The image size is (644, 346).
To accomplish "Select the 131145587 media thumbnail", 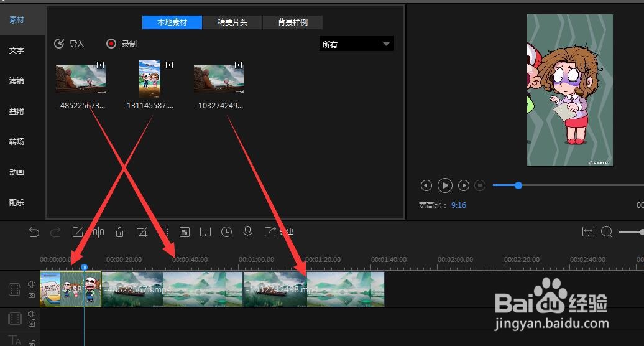I will [149, 79].
